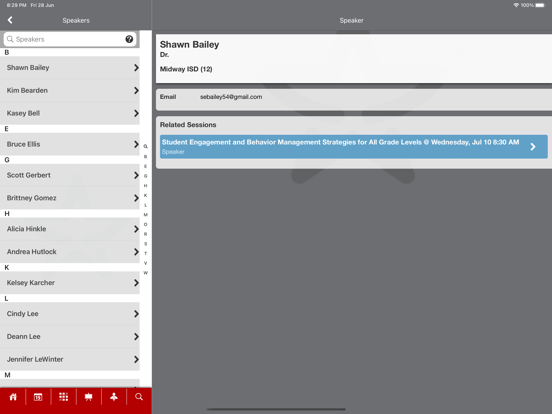Screen dimensions: 552x414
Task: Tap the sebailey54@gmail.com email address
Action: [x=231, y=97]
